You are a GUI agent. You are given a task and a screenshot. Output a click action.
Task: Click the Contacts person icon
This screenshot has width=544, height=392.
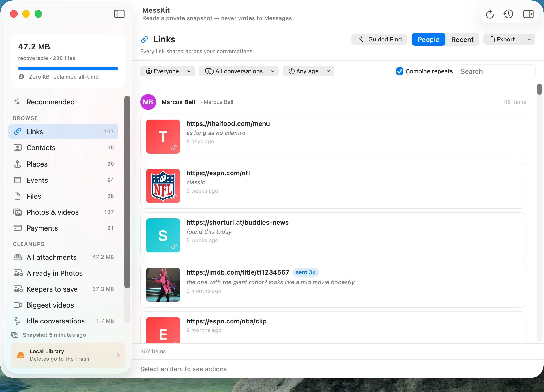pos(18,147)
